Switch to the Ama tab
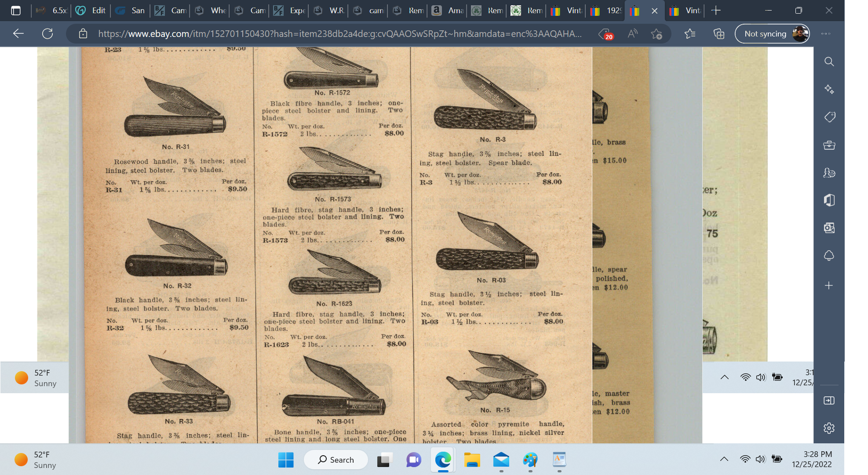This screenshot has height=475, width=868. pyautogui.click(x=447, y=11)
